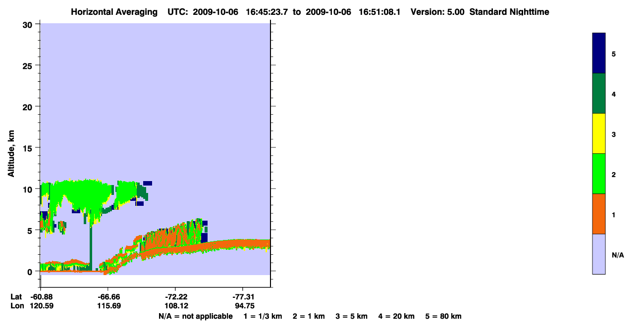Click the dark blue 80 km legend swatch
Screen dimensions: 644x330
pos(599,53)
